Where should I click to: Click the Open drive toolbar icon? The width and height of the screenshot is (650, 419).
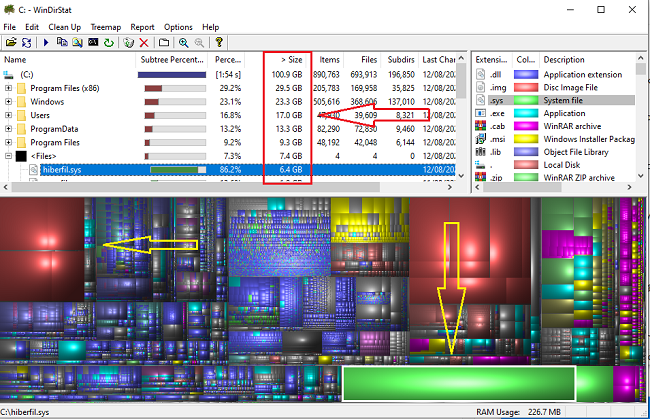[x=11, y=42]
